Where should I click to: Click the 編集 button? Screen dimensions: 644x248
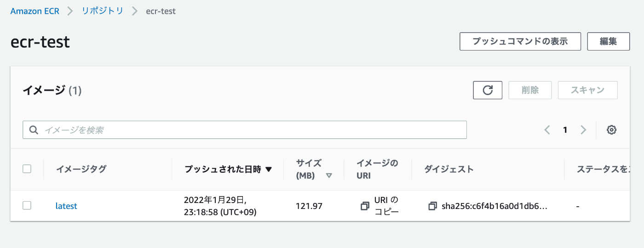(608, 41)
